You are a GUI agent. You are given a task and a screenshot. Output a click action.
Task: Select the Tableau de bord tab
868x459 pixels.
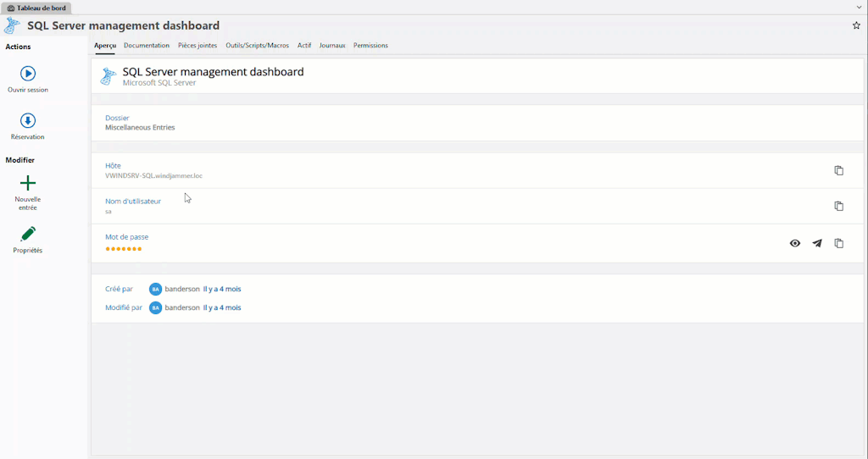[x=36, y=8]
